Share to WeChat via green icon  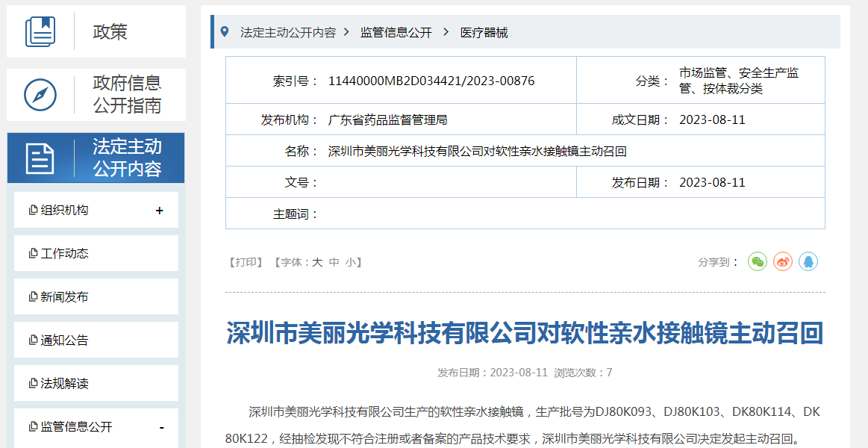[x=758, y=261]
